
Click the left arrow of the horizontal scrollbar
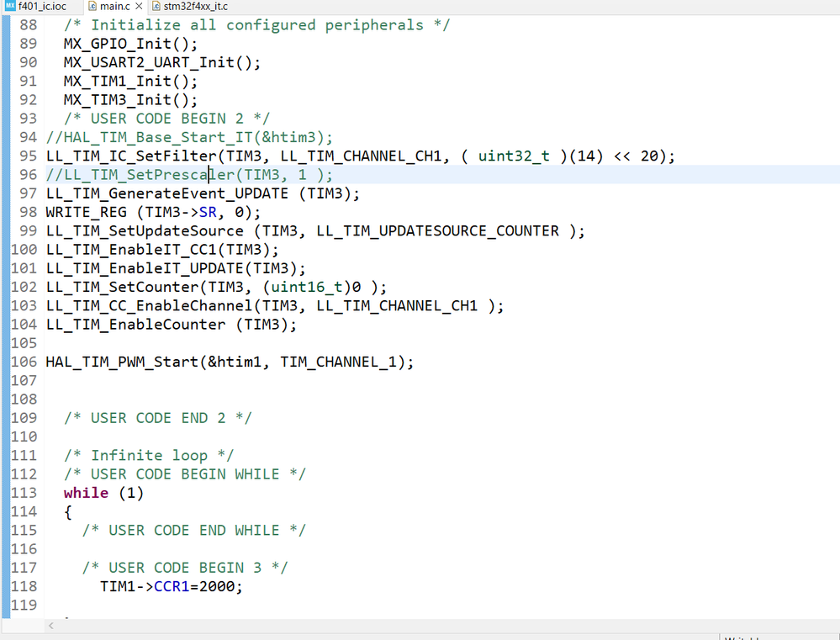50,626
